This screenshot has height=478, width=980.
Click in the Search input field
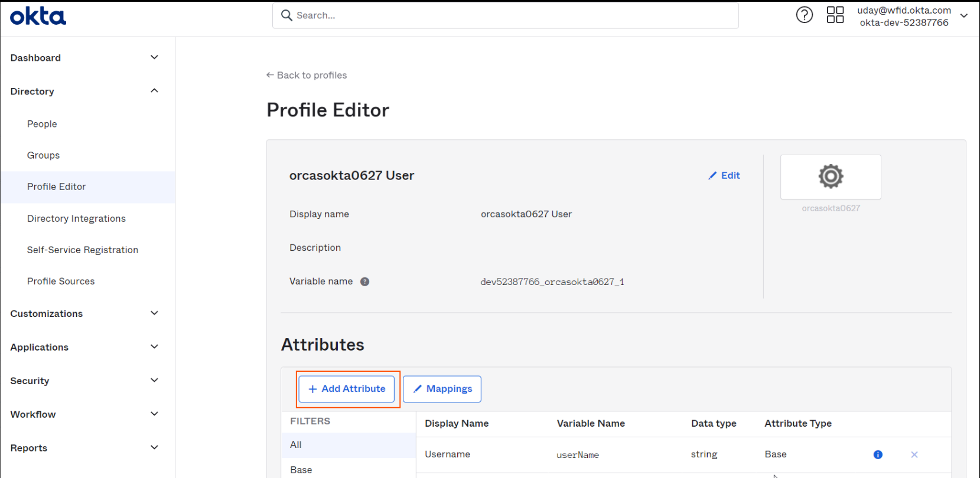coord(506,15)
